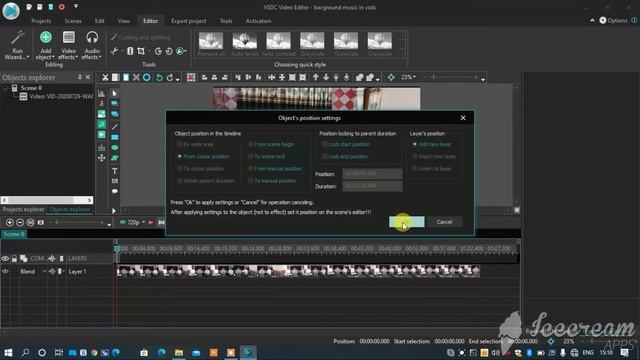
Task: Open the Projects menu
Action: tap(41, 21)
